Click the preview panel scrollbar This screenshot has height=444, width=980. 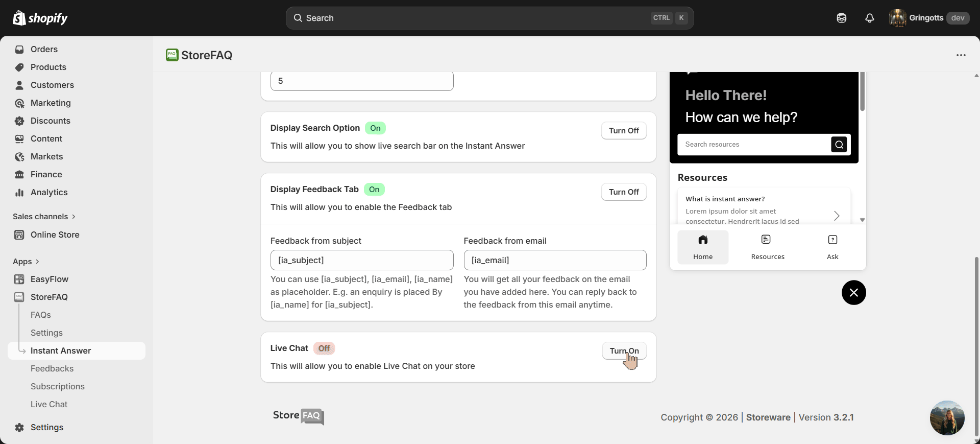863,91
